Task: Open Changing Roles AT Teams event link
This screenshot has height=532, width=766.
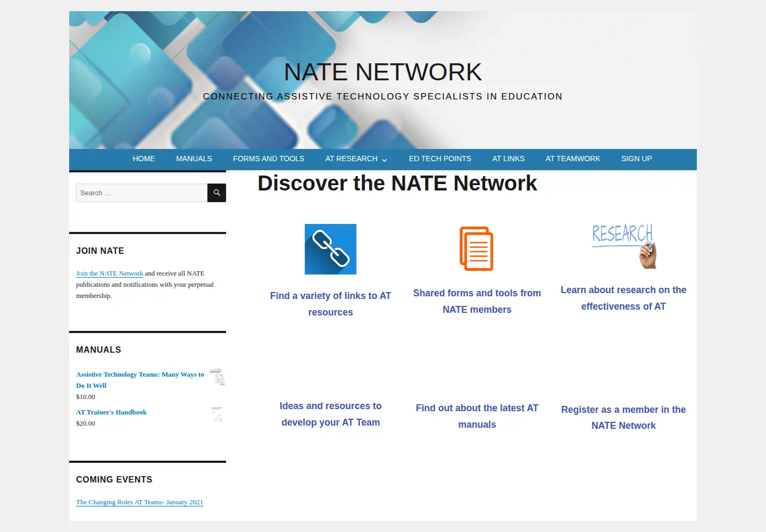Action: (139, 502)
